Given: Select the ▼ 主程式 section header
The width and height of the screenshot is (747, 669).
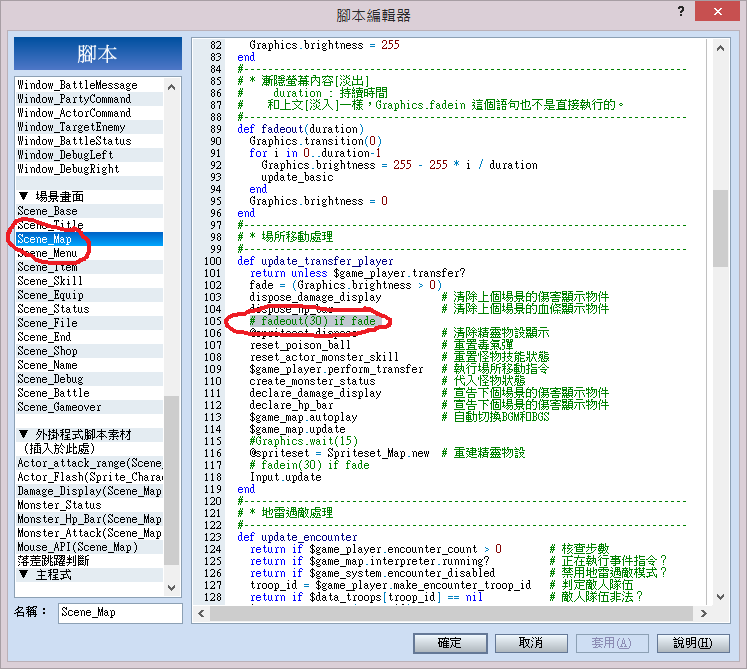Looking at the screenshot, I should tap(90, 575).
